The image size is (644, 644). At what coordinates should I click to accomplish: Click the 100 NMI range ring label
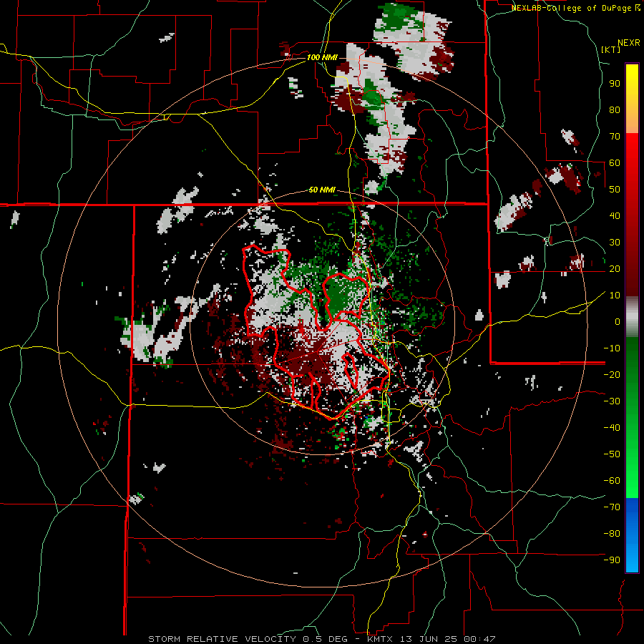pyautogui.click(x=322, y=57)
